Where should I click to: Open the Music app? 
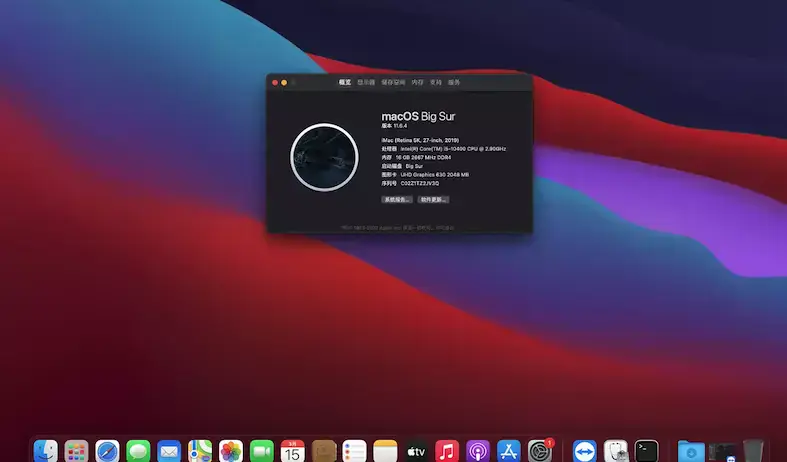tap(447, 451)
